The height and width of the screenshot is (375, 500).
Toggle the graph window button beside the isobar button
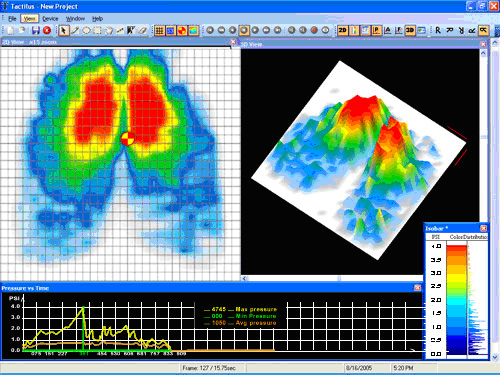pos(365,30)
